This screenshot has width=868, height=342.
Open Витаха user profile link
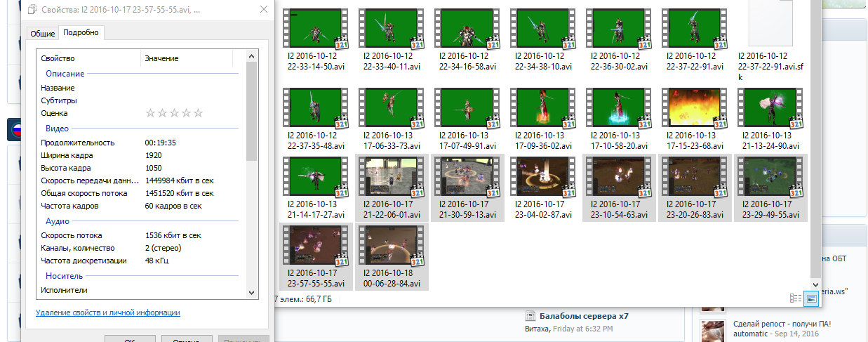pyautogui.click(x=538, y=329)
